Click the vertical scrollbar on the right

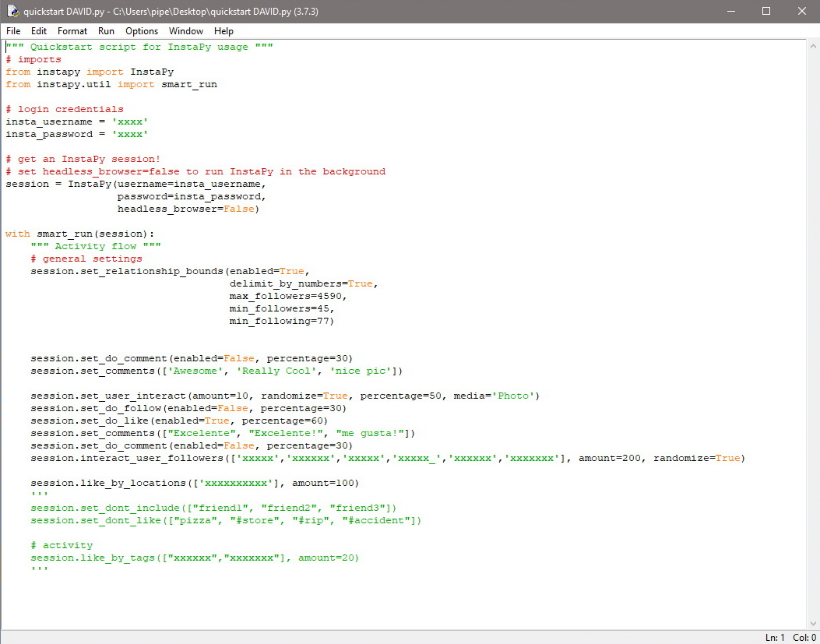(x=814, y=311)
